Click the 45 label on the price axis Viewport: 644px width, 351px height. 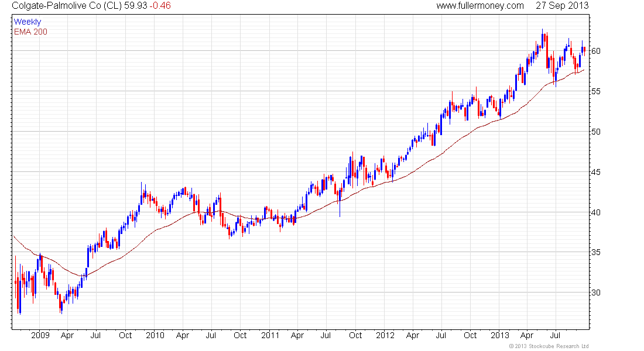coord(595,172)
